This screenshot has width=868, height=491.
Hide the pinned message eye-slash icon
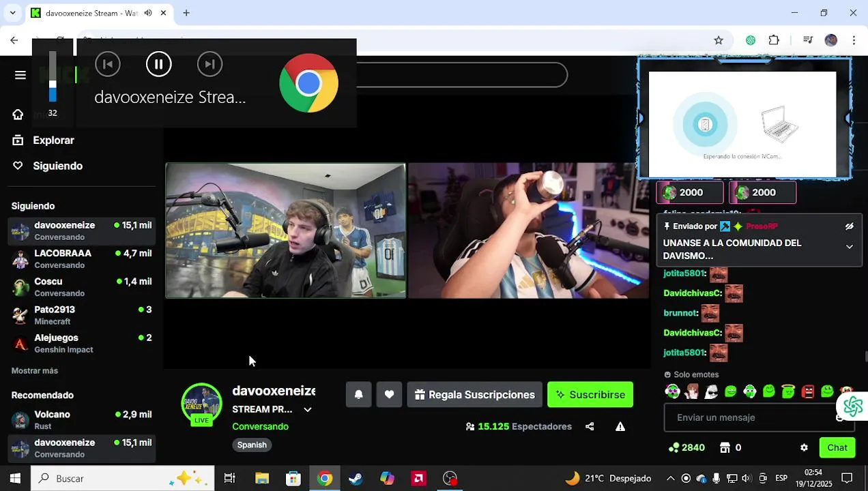coord(850,226)
